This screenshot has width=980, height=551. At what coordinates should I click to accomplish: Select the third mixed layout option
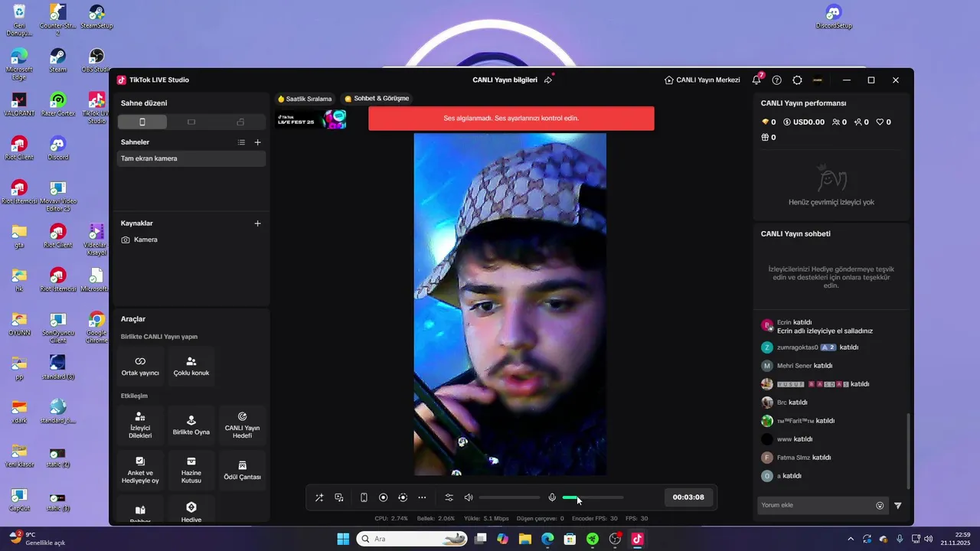[x=240, y=122]
